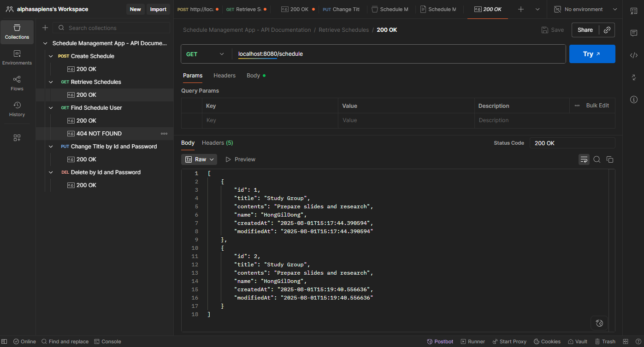Switch to the Headers tab of the request
This screenshot has width=644, height=347.
pos(225,75)
